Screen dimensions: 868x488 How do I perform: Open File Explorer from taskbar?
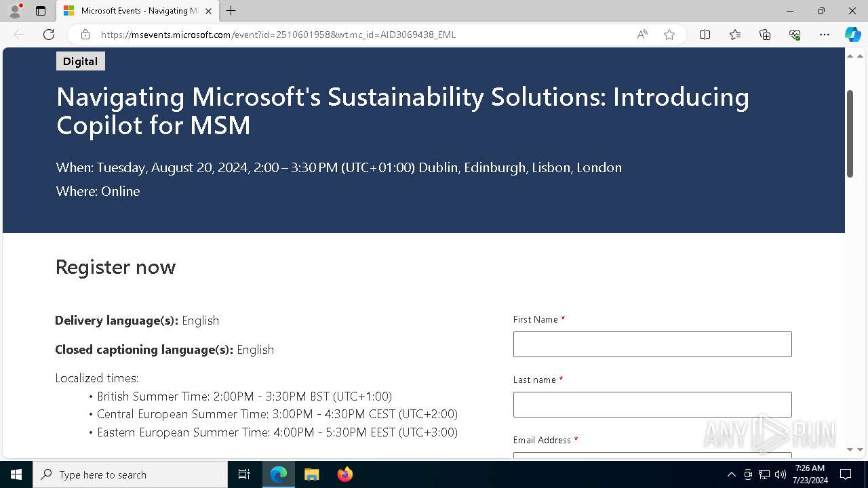[x=311, y=474]
